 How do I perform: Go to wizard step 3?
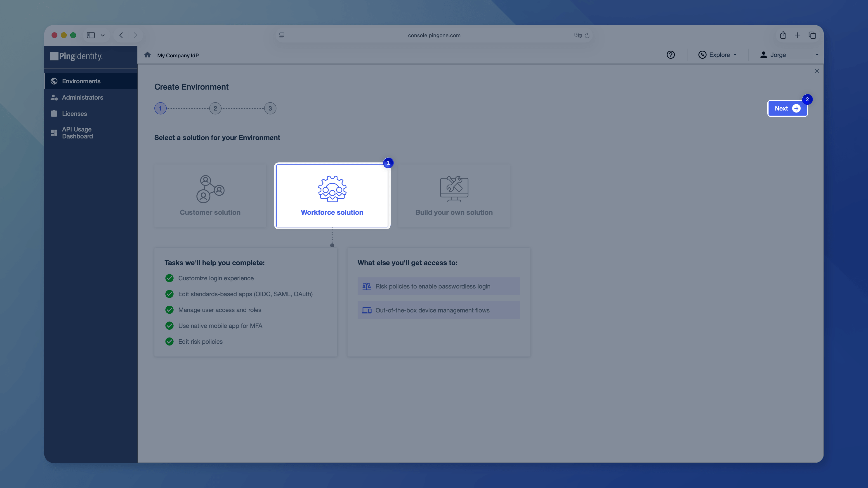(x=270, y=108)
